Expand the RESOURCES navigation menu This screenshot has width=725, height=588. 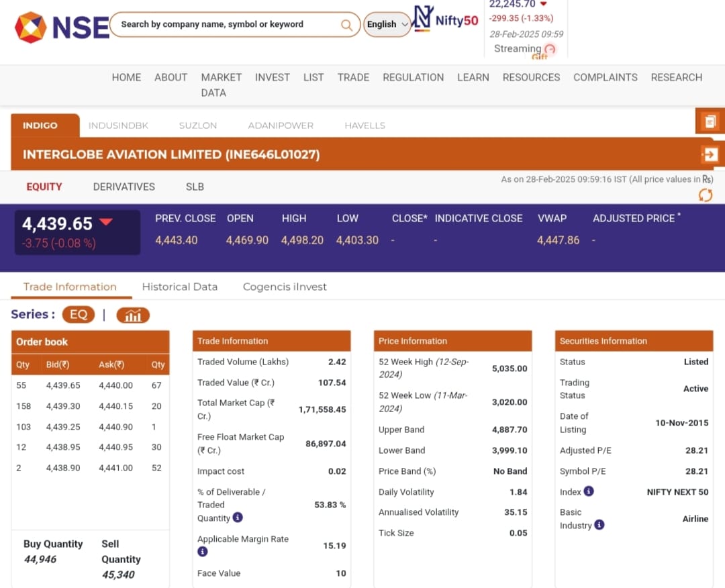point(531,77)
